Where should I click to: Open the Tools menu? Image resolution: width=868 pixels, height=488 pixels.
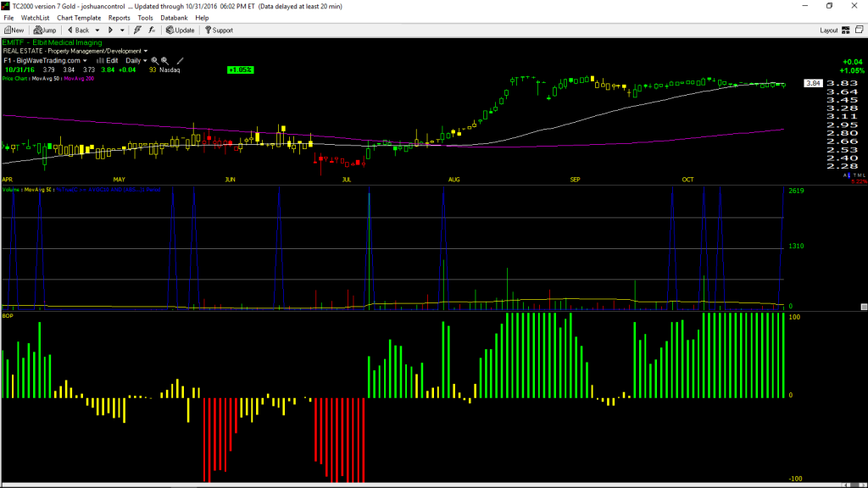click(145, 18)
